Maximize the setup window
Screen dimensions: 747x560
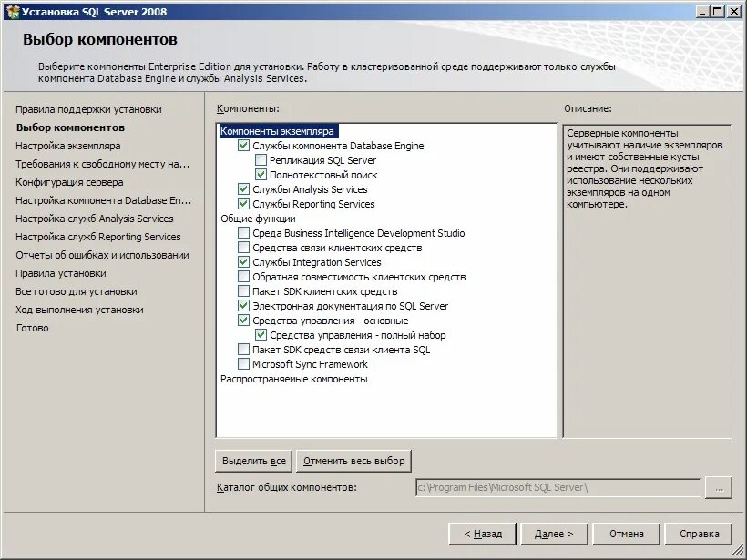pos(718,12)
